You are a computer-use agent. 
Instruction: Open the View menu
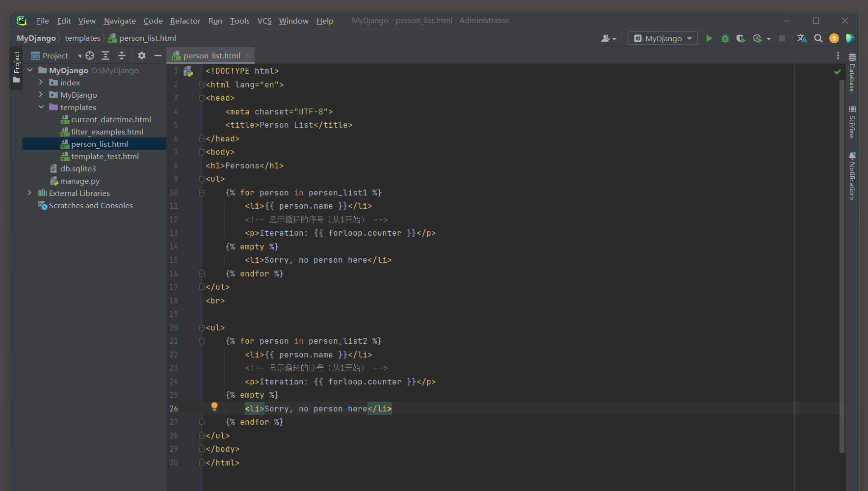87,21
